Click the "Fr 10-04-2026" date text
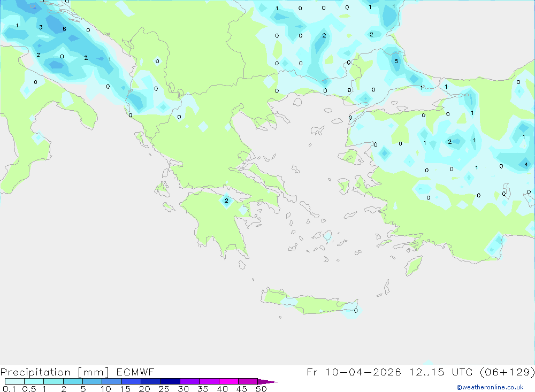The image size is (535, 392). (x=354, y=372)
